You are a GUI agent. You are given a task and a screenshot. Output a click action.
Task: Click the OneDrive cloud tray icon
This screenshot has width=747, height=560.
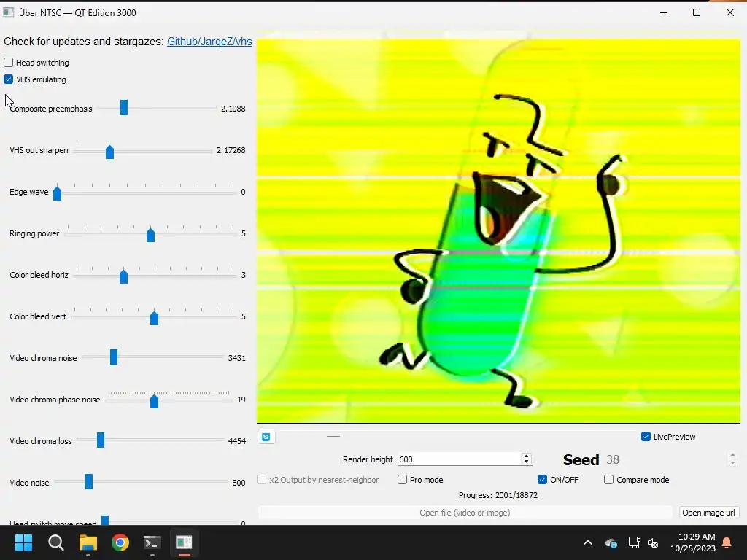(x=611, y=542)
